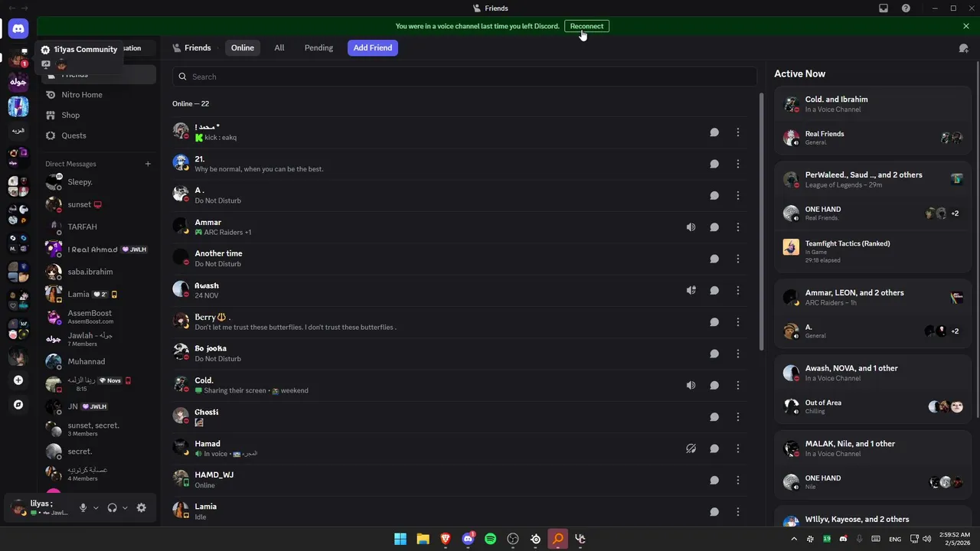This screenshot has height=551, width=980.
Task: Expand headphone output options chevron
Action: click(x=125, y=508)
